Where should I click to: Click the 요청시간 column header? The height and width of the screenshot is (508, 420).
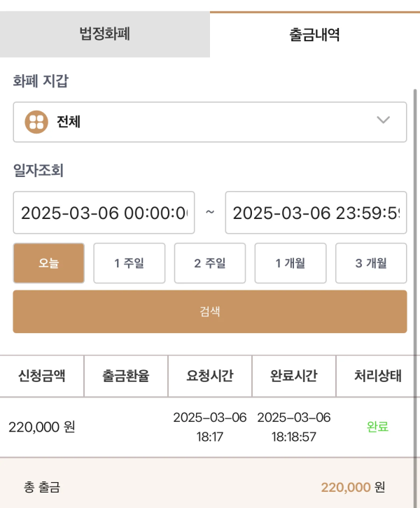pyautogui.click(x=210, y=376)
